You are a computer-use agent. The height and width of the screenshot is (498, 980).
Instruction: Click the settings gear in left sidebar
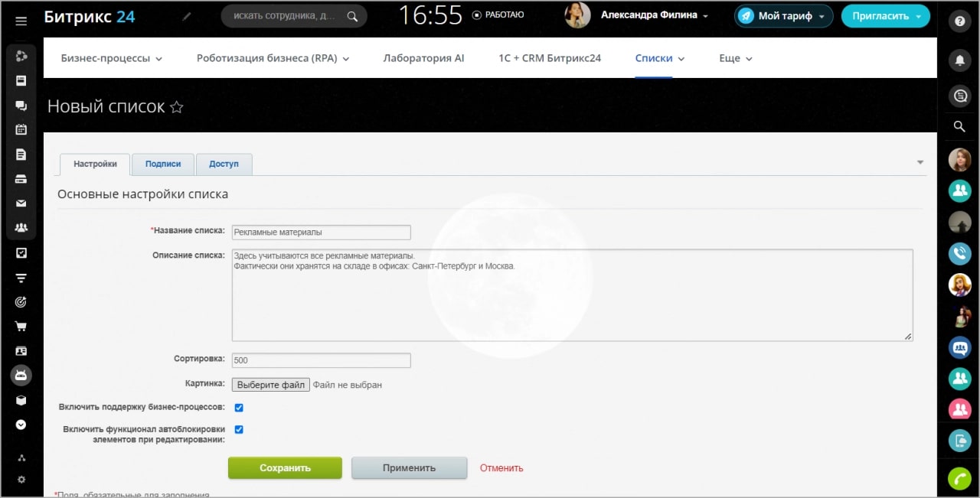(21, 480)
